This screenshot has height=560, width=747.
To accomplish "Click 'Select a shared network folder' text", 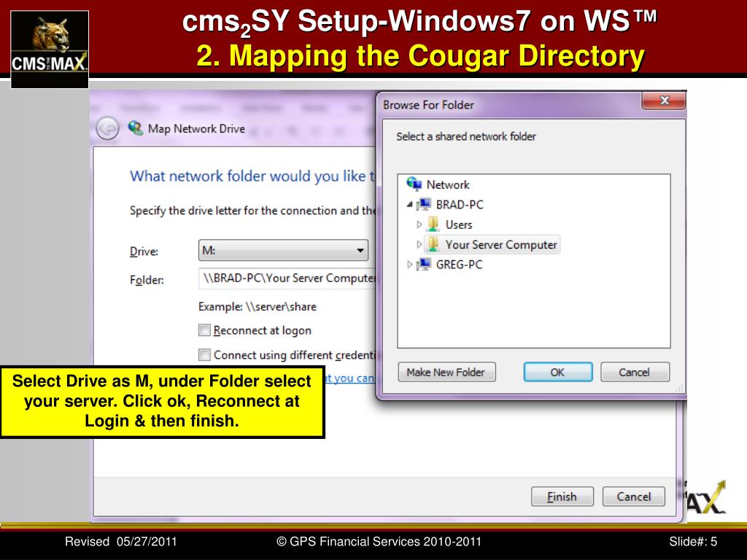I will point(466,136).
